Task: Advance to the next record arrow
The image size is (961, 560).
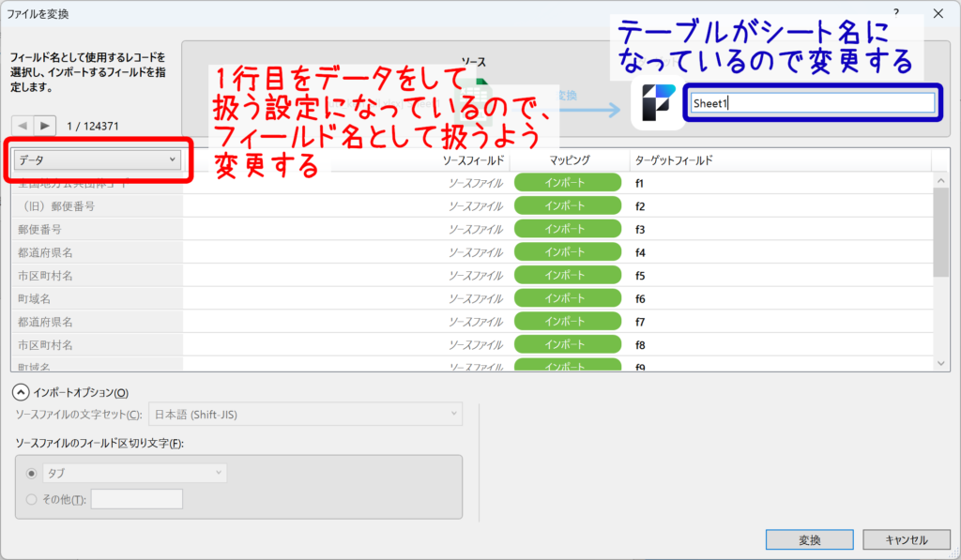Action: click(x=45, y=125)
